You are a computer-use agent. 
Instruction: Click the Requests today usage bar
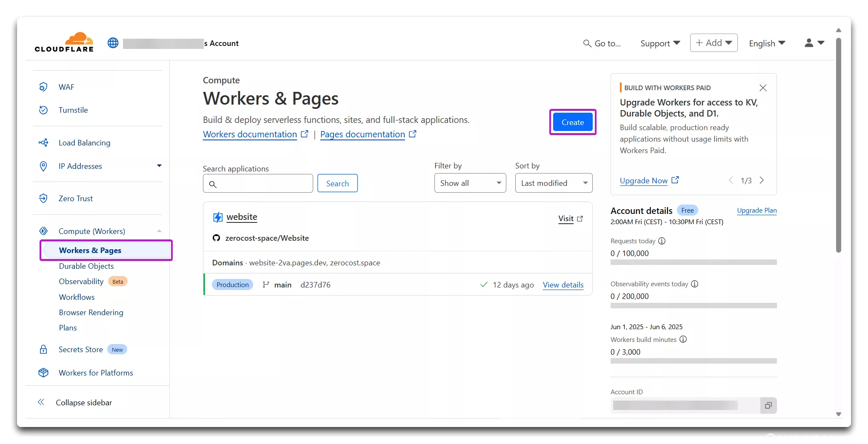[x=694, y=262]
